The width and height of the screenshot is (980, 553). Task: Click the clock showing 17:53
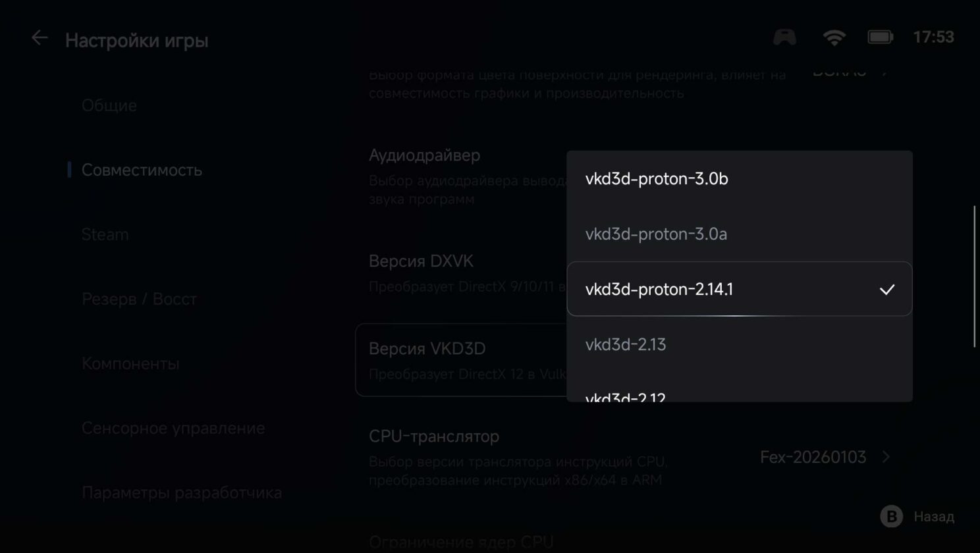coord(933,38)
